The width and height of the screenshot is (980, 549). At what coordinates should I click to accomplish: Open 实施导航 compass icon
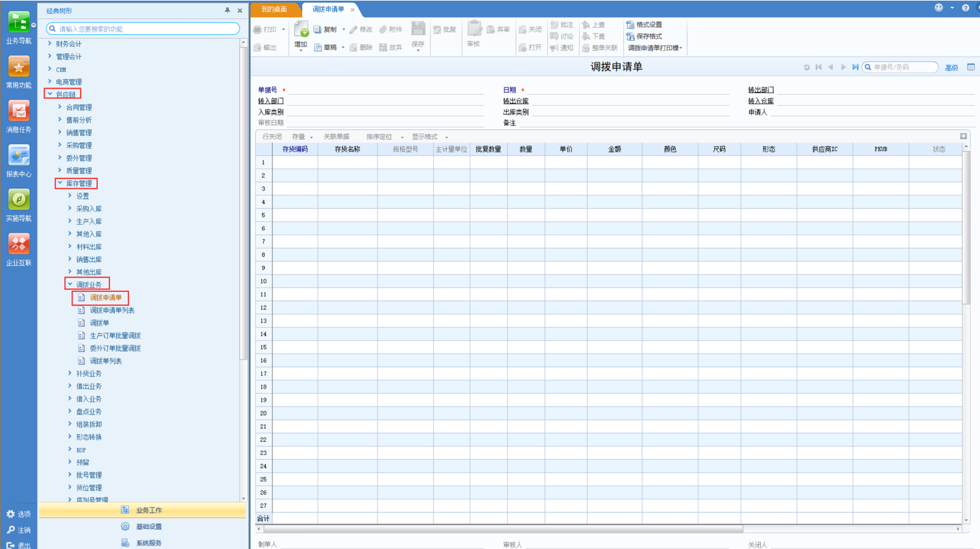tap(18, 200)
